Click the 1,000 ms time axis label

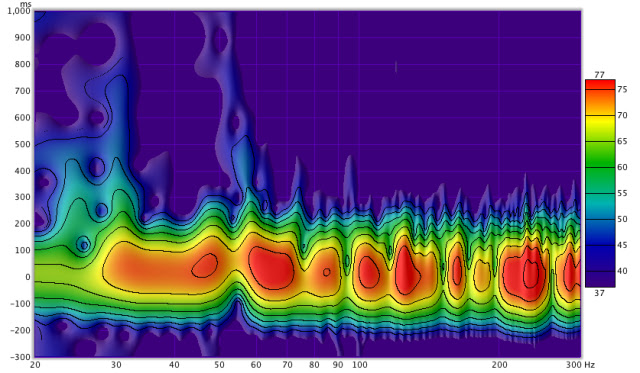click(18, 11)
